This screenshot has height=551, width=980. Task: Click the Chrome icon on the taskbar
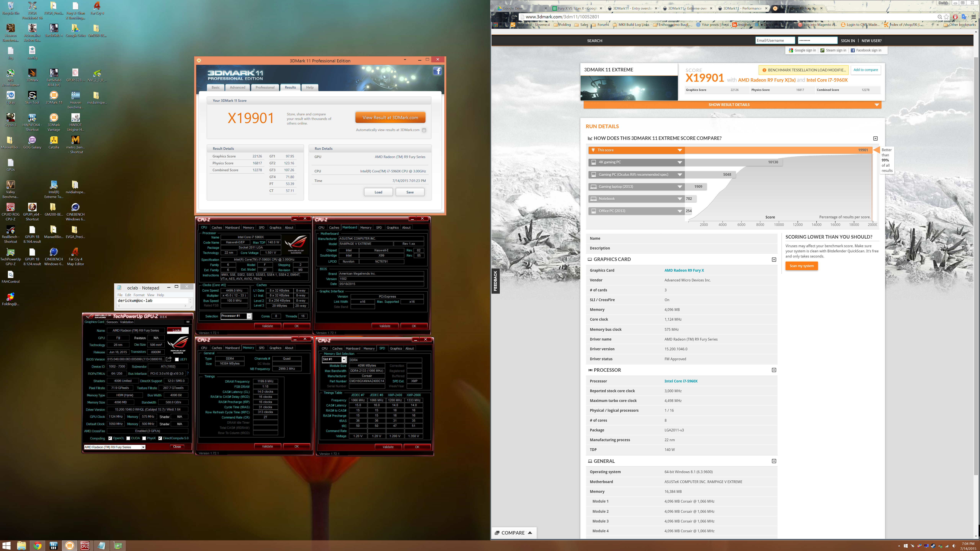37,546
